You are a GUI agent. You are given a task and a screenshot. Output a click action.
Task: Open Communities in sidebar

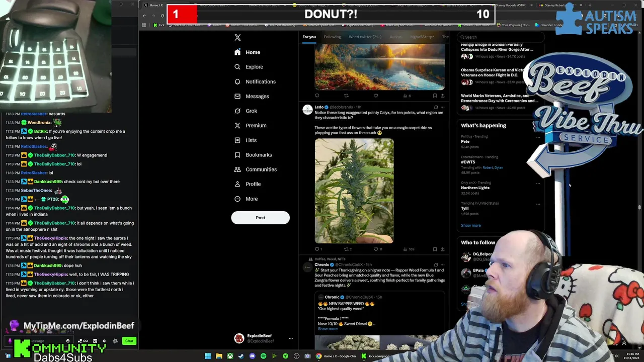click(x=255, y=169)
